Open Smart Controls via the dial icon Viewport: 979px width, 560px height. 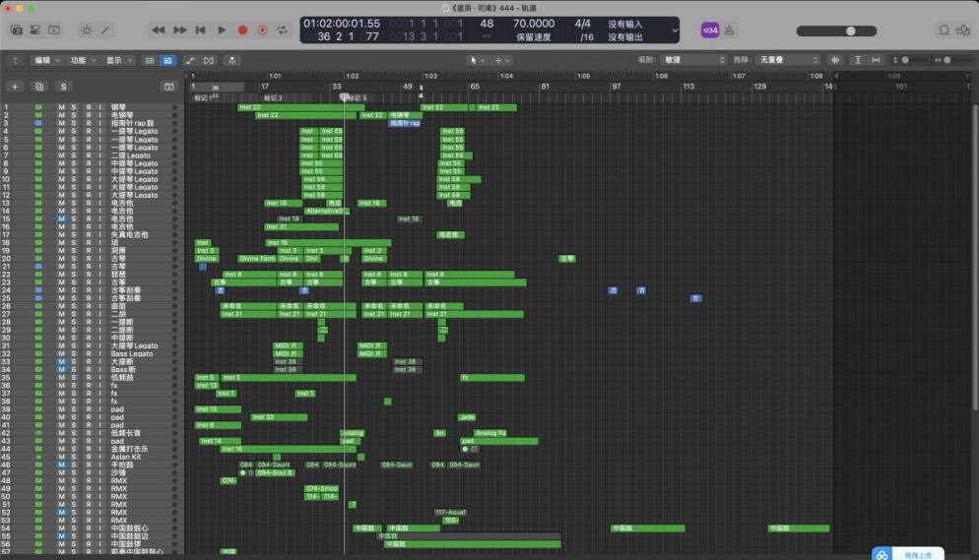(86, 31)
